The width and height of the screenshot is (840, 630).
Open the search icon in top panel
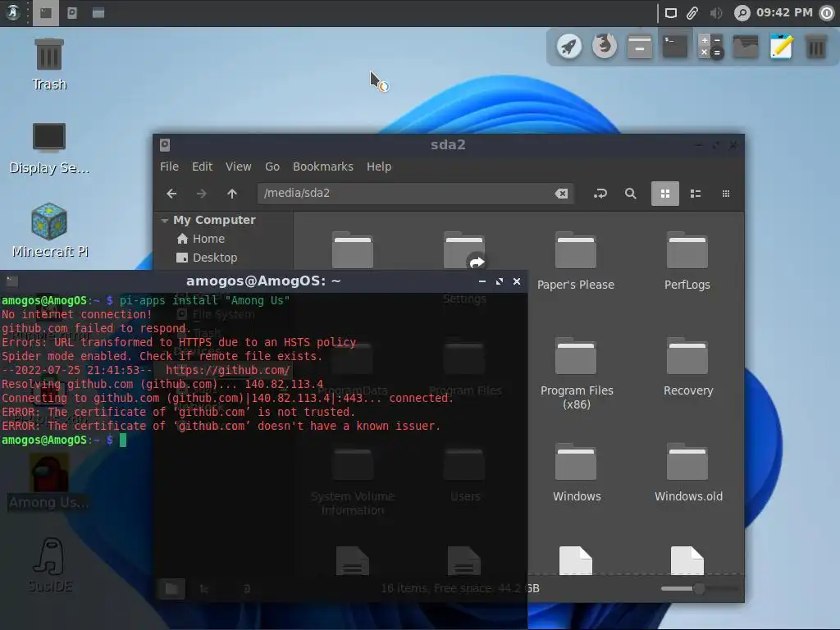coord(742,13)
